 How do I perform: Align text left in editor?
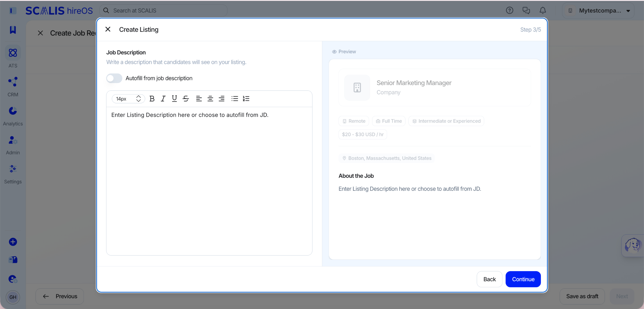[x=199, y=99]
